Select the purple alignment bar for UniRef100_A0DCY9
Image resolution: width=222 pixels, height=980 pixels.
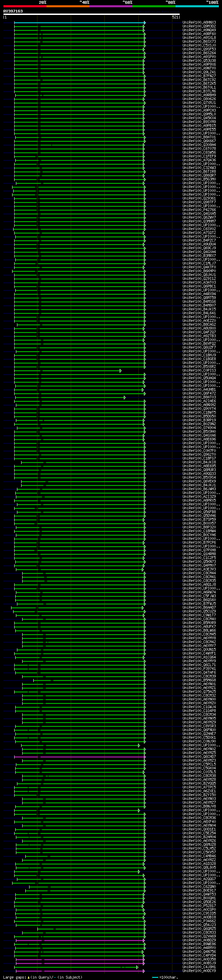80,970
